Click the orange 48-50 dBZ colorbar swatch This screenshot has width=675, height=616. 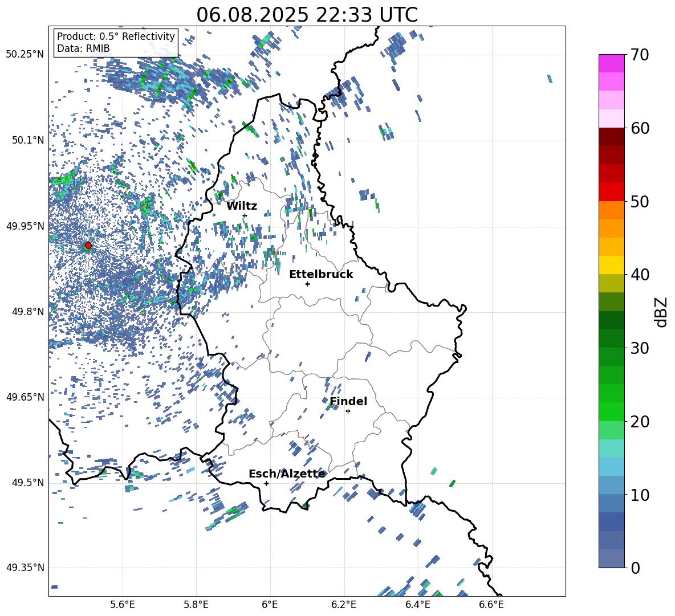[612, 210]
